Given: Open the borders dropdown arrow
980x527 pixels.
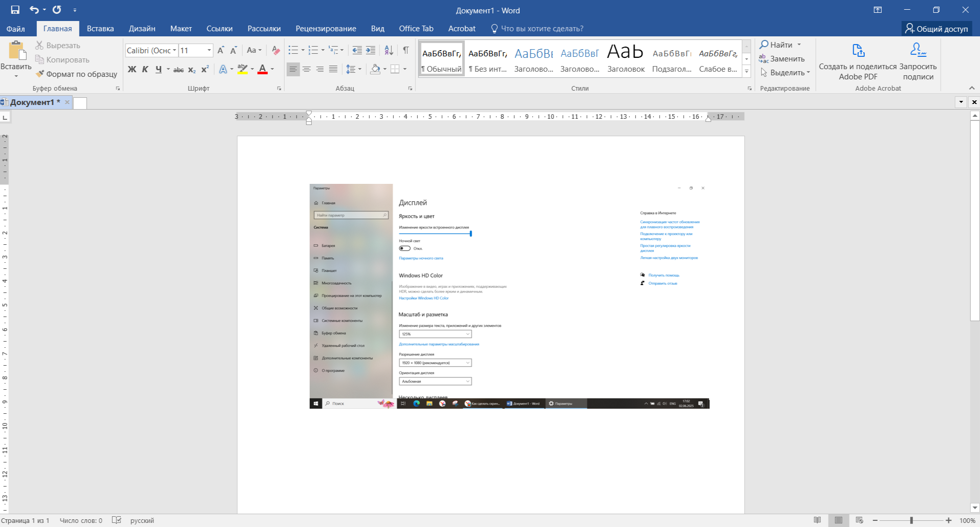Looking at the screenshot, I should tap(404, 69).
